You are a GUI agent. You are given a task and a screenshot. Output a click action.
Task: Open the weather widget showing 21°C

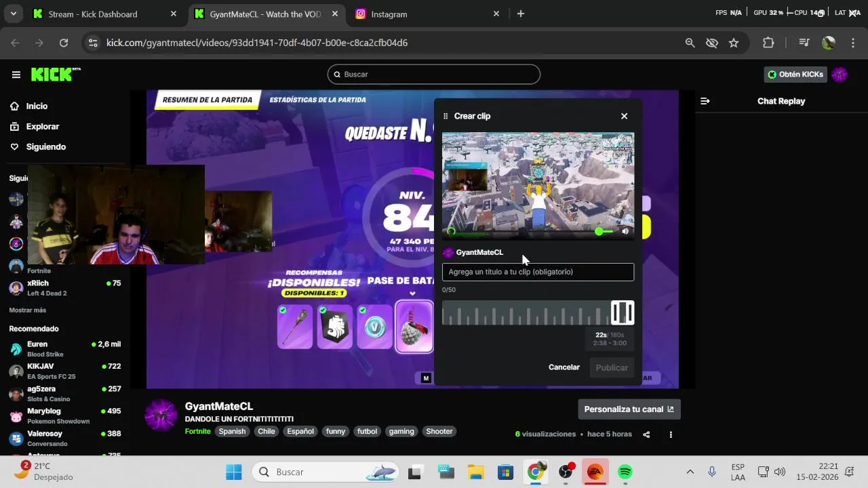(44, 472)
